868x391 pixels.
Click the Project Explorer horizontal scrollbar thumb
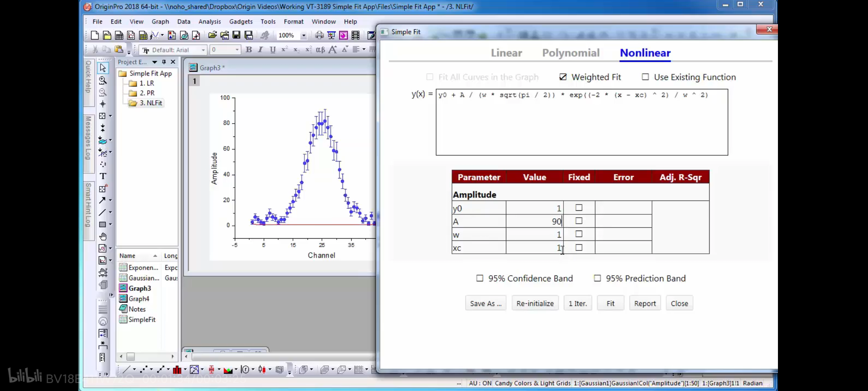[131, 357]
